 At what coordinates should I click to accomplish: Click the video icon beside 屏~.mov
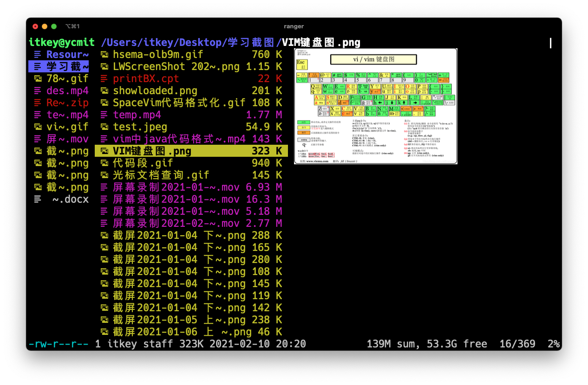tap(38, 139)
